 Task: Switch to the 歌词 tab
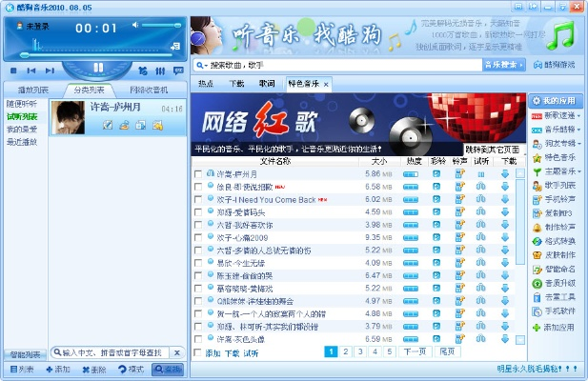coord(267,84)
